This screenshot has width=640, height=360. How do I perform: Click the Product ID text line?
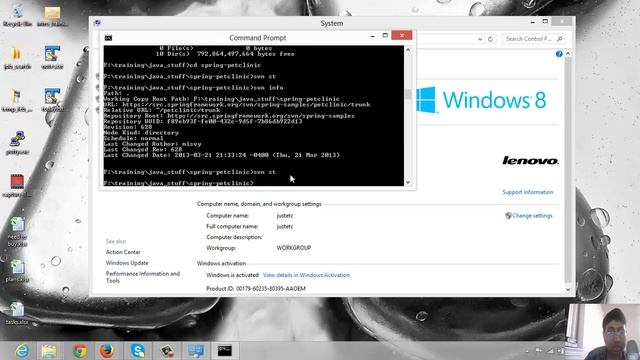256,289
